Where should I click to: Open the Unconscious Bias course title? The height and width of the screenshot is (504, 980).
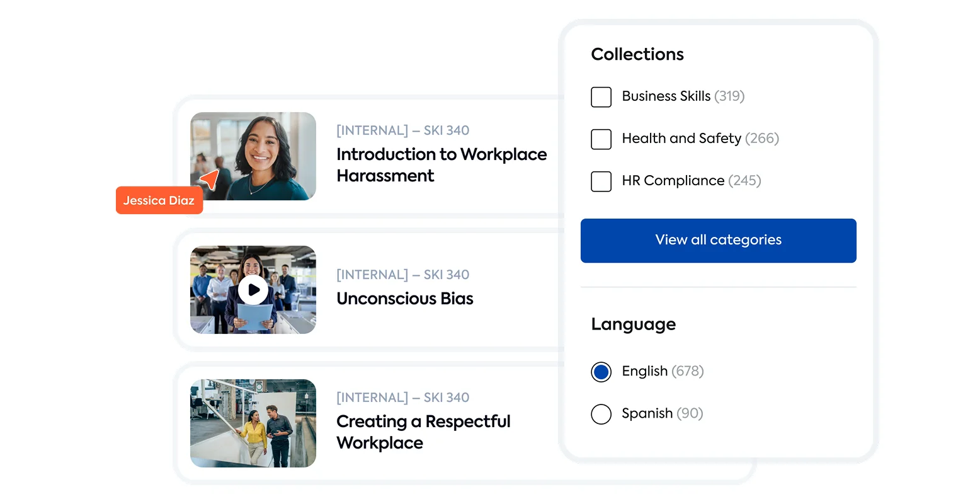[x=404, y=299]
